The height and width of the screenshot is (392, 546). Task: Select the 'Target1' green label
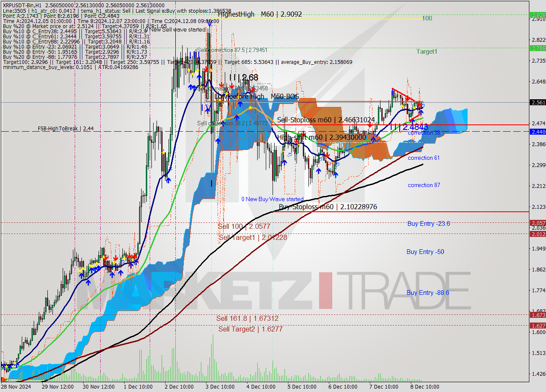tap(427, 52)
